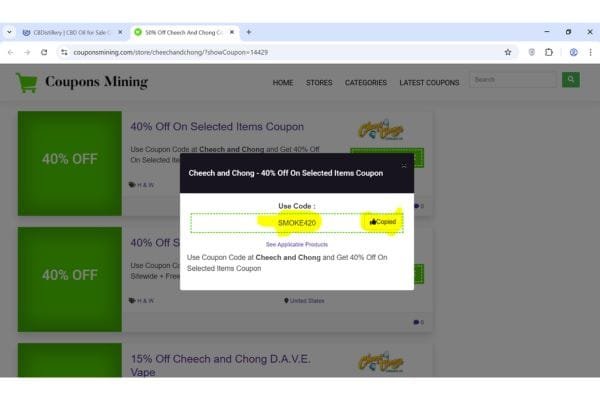Click the second green 40% OFF tile
The width and height of the screenshot is (600, 400).
click(70, 279)
